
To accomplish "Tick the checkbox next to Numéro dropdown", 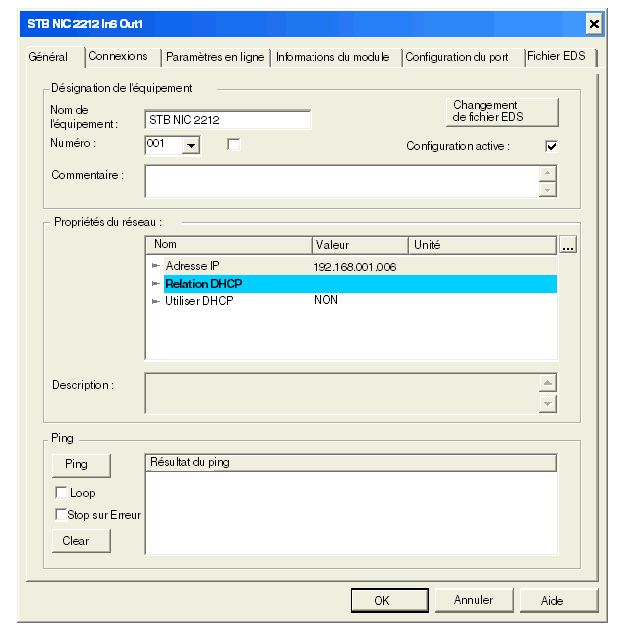I will [233, 144].
